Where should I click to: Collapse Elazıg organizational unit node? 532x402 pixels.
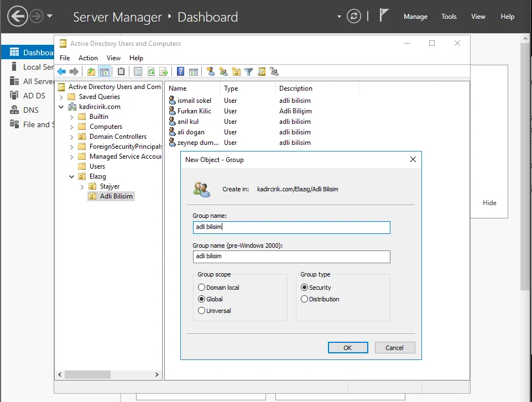[71, 176]
